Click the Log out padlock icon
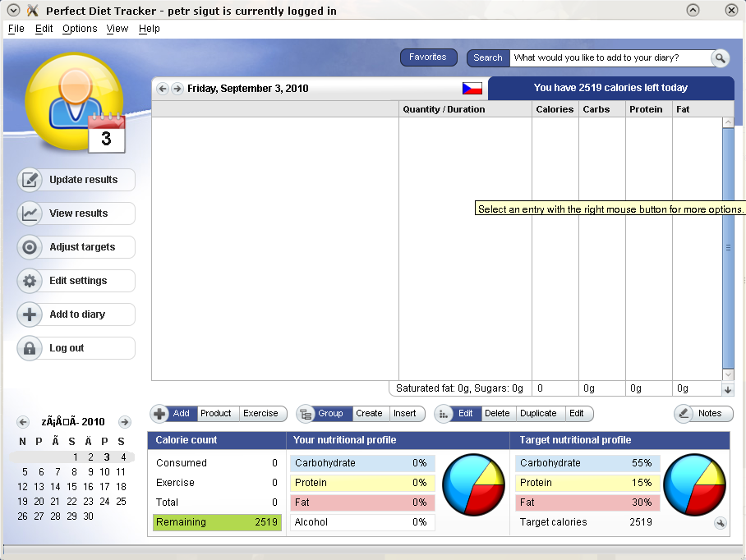 30,348
